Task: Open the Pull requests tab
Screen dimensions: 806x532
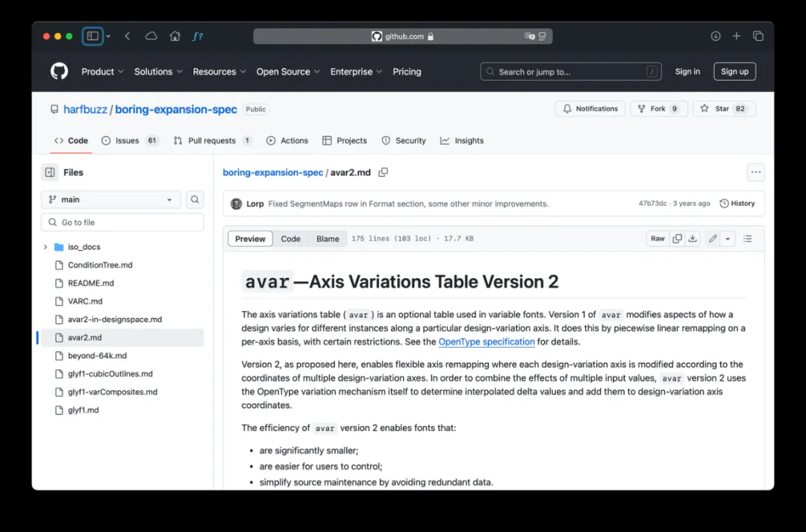Action: pyautogui.click(x=213, y=140)
